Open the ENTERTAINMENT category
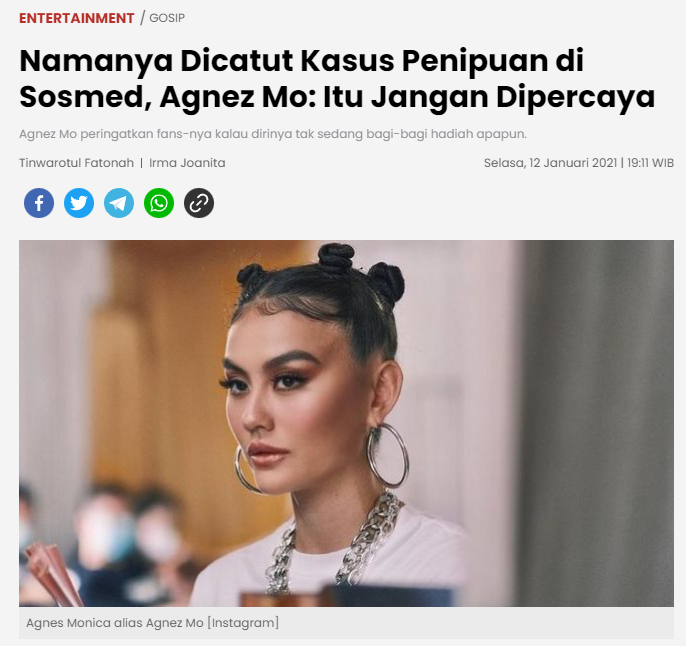The image size is (686, 646). (x=77, y=18)
